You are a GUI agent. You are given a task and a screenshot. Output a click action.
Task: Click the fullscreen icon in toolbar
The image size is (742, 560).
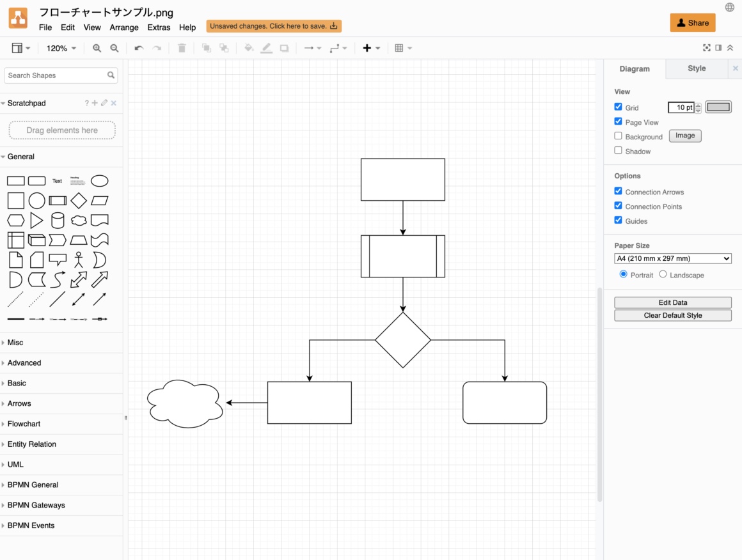pos(707,48)
